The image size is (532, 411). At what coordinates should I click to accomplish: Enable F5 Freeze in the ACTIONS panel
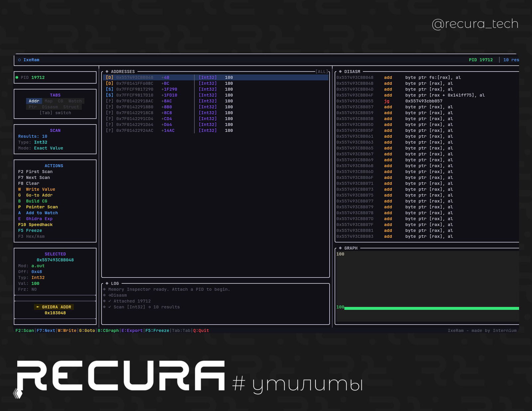(x=30, y=230)
